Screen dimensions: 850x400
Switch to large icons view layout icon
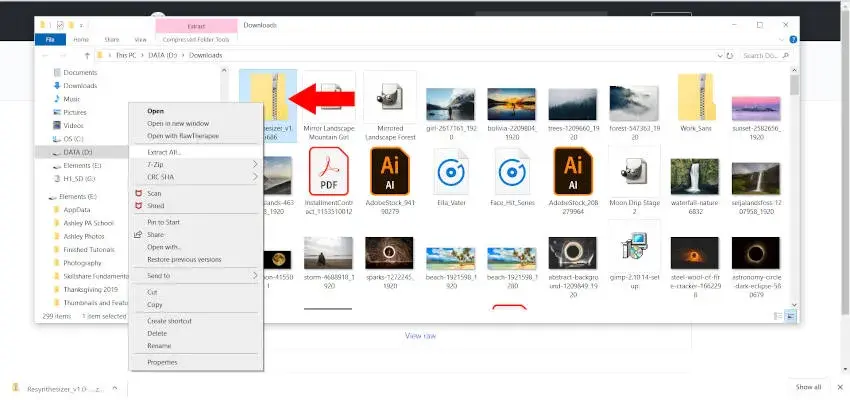click(x=791, y=316)
